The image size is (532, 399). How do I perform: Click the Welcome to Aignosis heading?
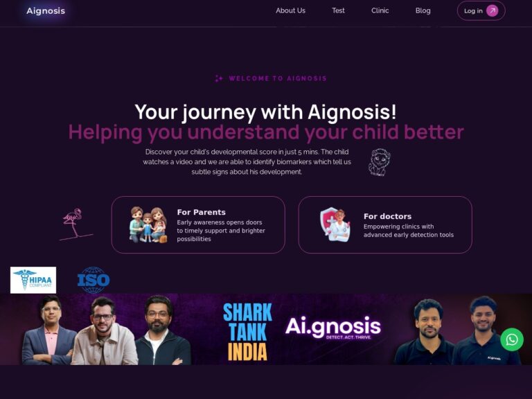[x=278, y=79]
